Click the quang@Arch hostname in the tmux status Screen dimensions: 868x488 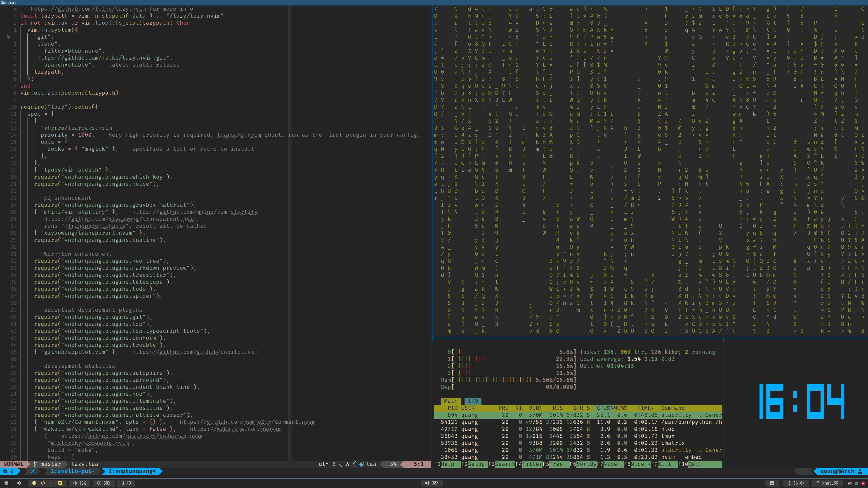pyautogui.click(x=837, y=471)
